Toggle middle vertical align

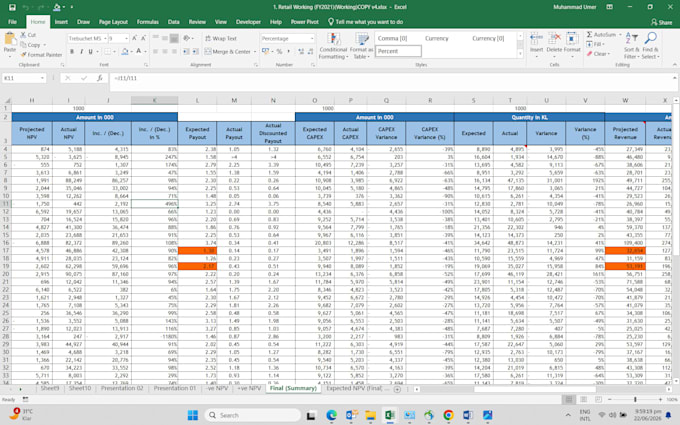pyautogui.click(x=165, y=38)
